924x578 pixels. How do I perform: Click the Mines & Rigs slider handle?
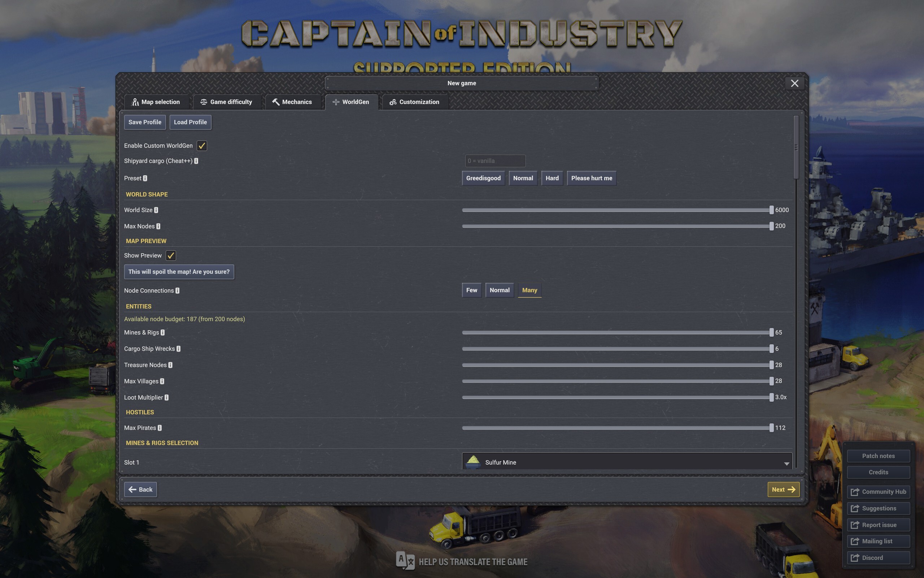[x=771, y=333]
